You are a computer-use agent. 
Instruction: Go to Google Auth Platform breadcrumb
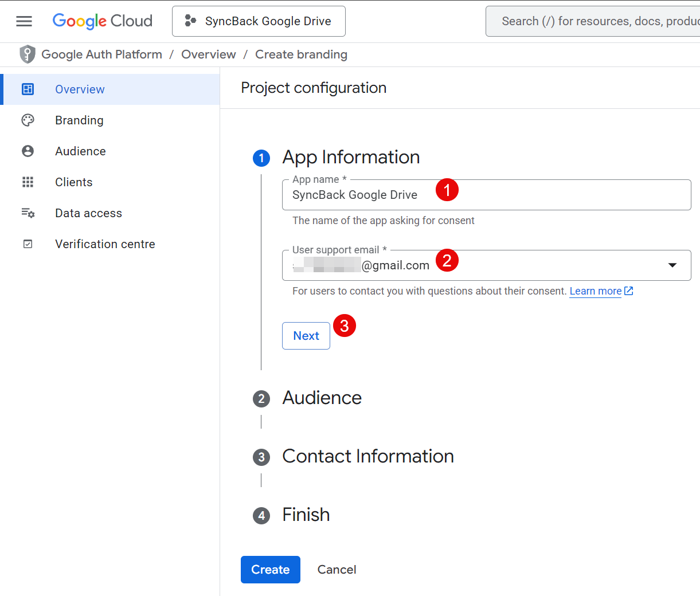coord(102,54)
